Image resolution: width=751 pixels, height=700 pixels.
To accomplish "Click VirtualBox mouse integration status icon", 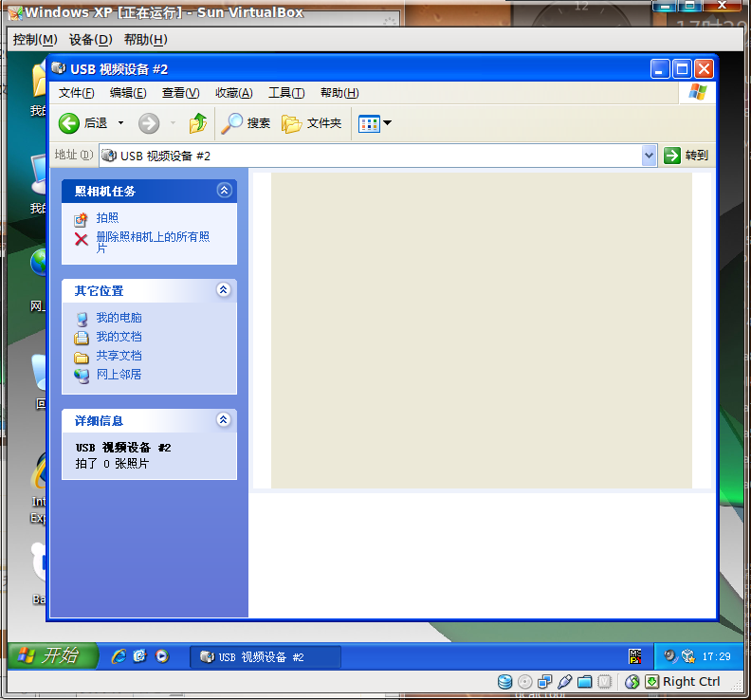I will (x=632, y=681).
